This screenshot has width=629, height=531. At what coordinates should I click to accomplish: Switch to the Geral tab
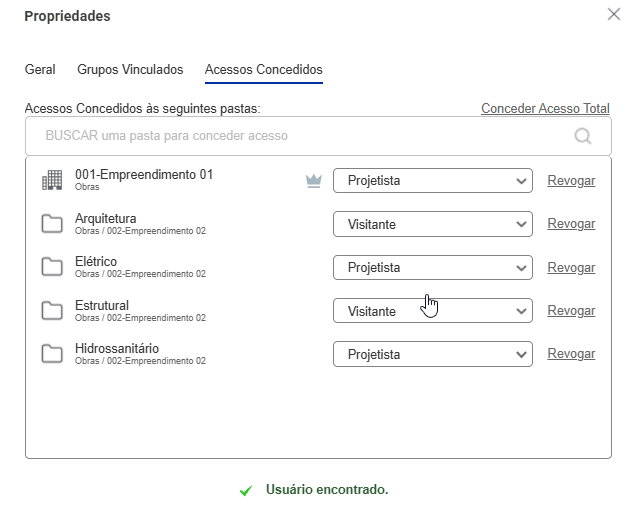(40, 69)
